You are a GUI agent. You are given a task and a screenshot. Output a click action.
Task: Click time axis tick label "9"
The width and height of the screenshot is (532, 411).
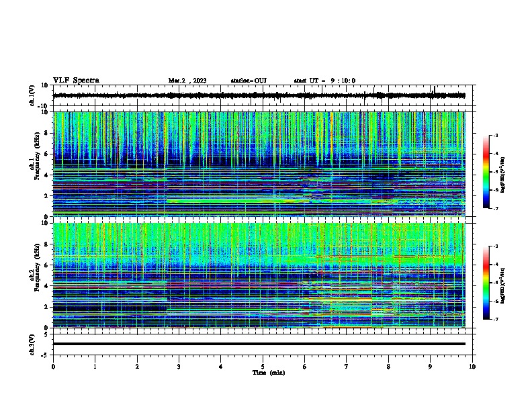click(430, 367)
